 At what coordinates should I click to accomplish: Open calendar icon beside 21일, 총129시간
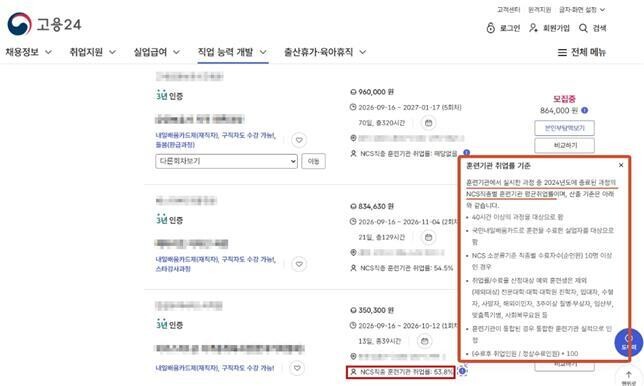pos(428,237)
